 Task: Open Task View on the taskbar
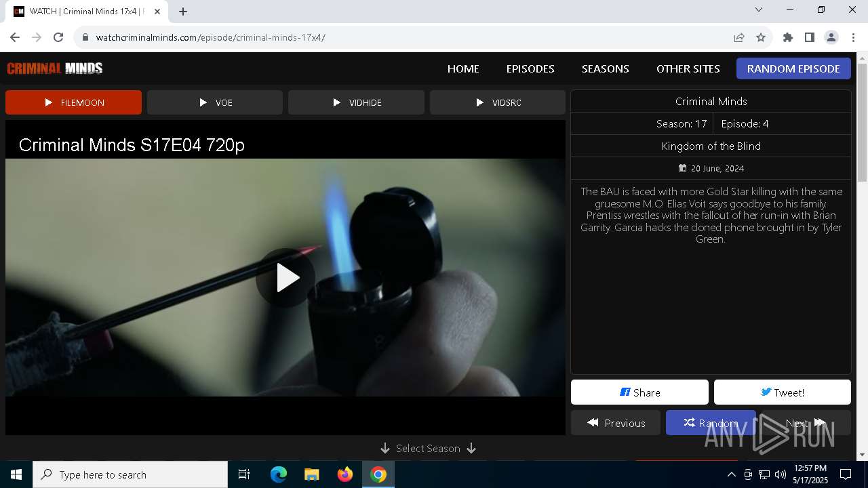tap(244, 474)
